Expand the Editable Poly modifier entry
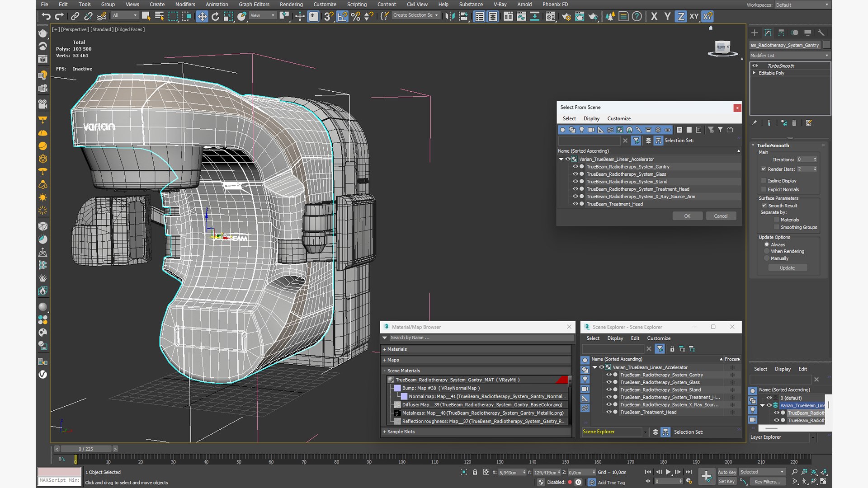 (754, 73)
